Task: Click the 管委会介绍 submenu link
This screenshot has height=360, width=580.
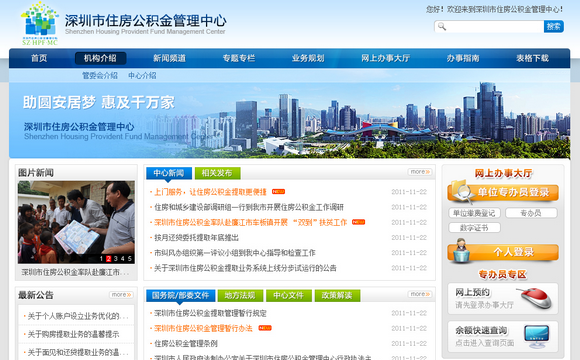Action: [100, 75]
